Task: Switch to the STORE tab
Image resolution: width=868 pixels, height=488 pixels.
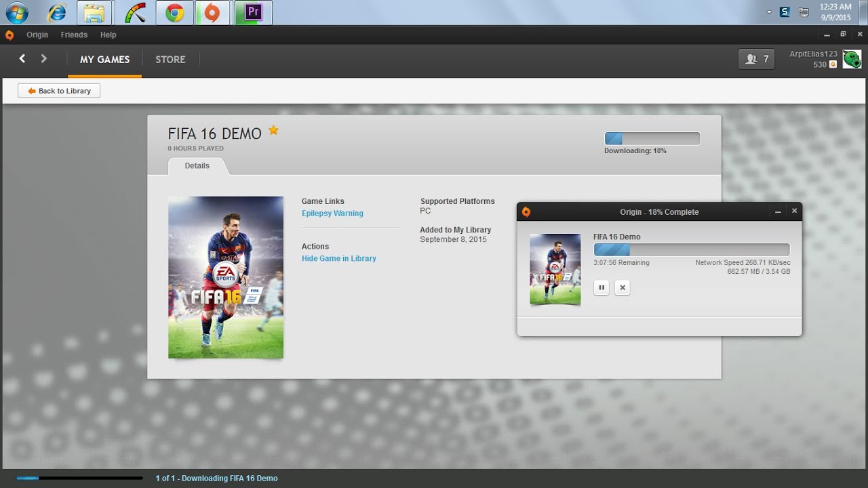Action: [170, 60]
